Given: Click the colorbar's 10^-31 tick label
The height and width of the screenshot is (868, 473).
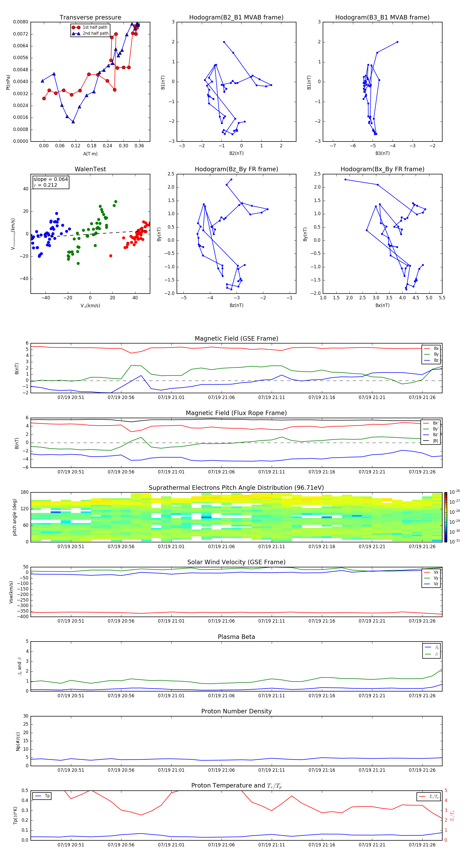Looking at the screenshot, I should tap(455, 542).
